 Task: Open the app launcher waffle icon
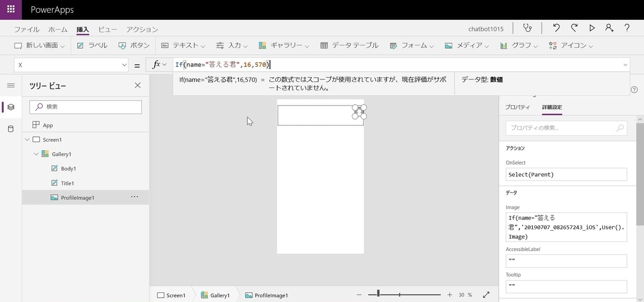tap(11, 10)
